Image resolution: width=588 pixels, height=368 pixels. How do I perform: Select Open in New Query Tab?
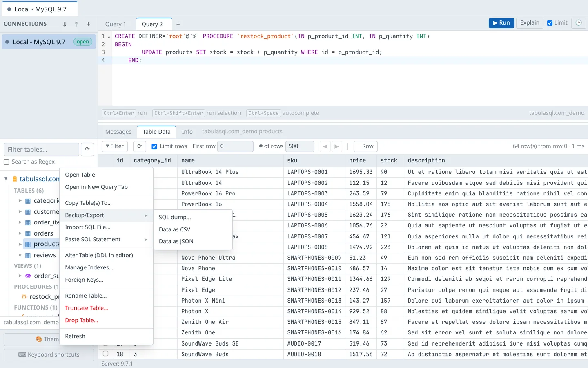click(x=106, y=187)
